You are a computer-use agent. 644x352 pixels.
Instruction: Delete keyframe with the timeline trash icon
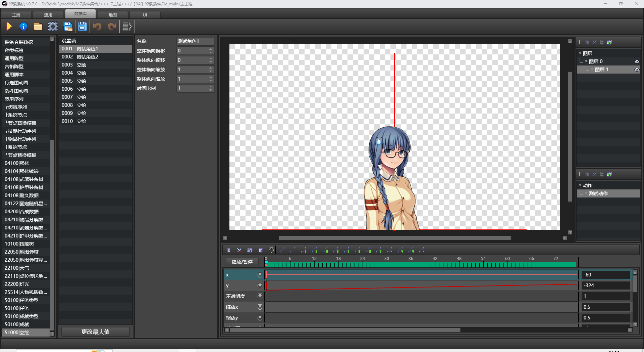(261, 250)
